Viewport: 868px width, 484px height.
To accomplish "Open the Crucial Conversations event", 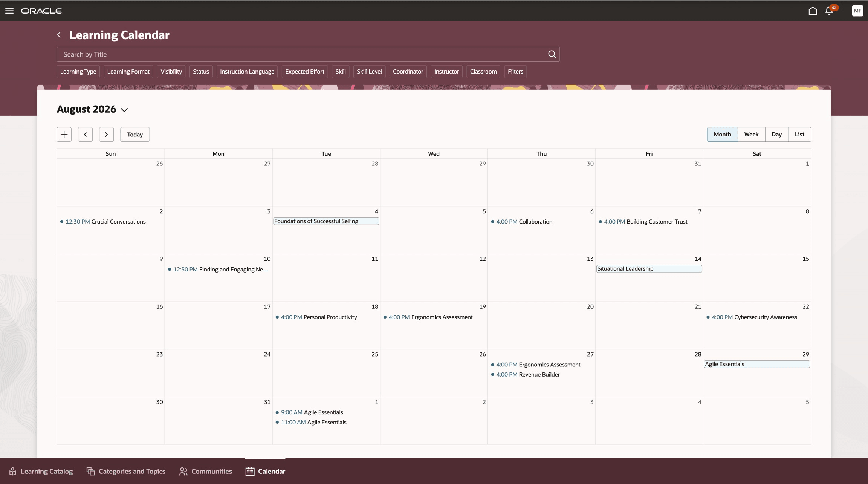I will coord(103,222).
